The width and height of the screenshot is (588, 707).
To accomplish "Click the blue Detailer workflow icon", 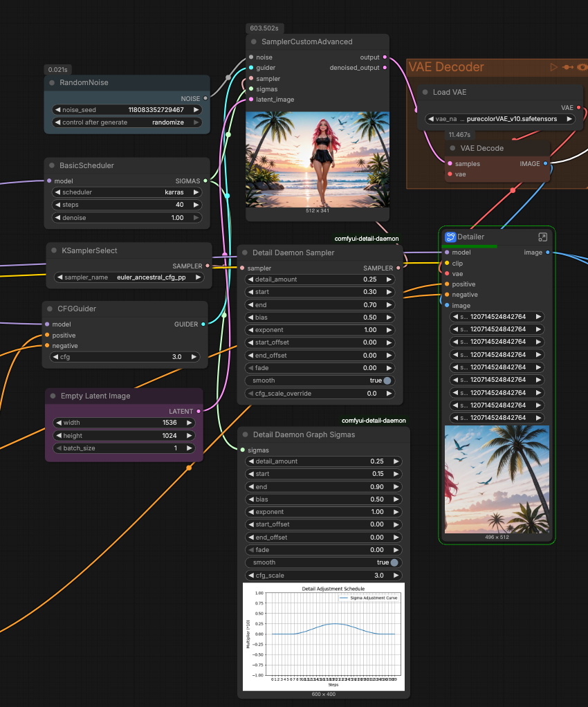I will (450, 237).
